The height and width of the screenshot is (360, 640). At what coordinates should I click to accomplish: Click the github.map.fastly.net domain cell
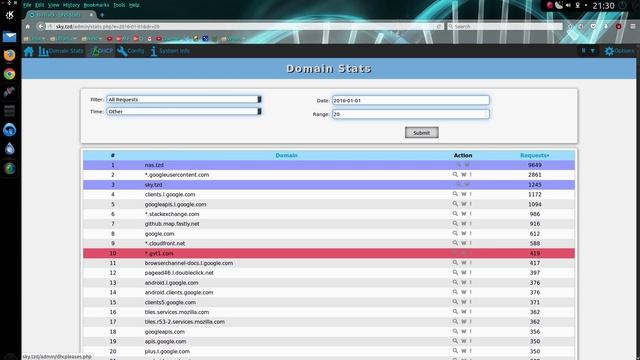pos(172,224)
